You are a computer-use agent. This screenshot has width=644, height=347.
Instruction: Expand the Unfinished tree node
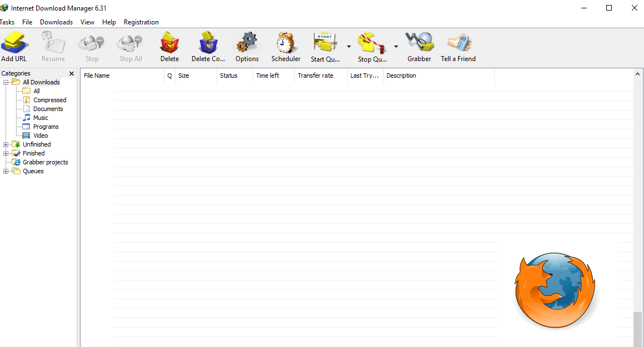6,144
